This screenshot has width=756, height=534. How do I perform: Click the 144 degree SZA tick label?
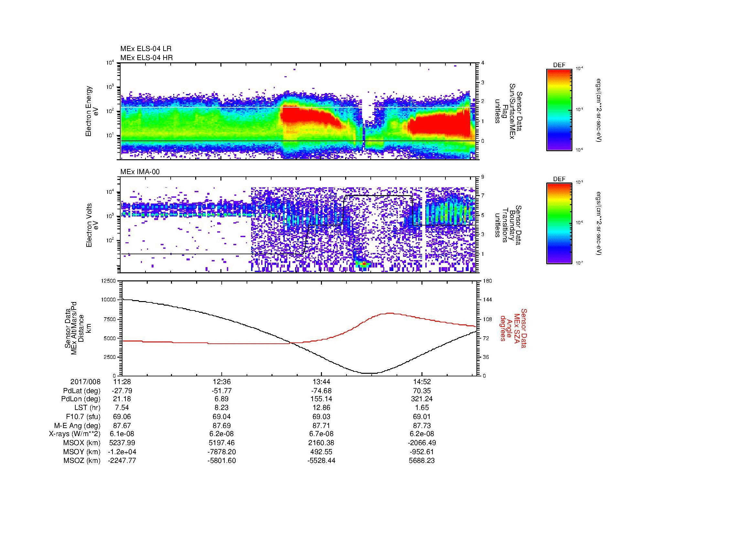[x=487, y=300]
